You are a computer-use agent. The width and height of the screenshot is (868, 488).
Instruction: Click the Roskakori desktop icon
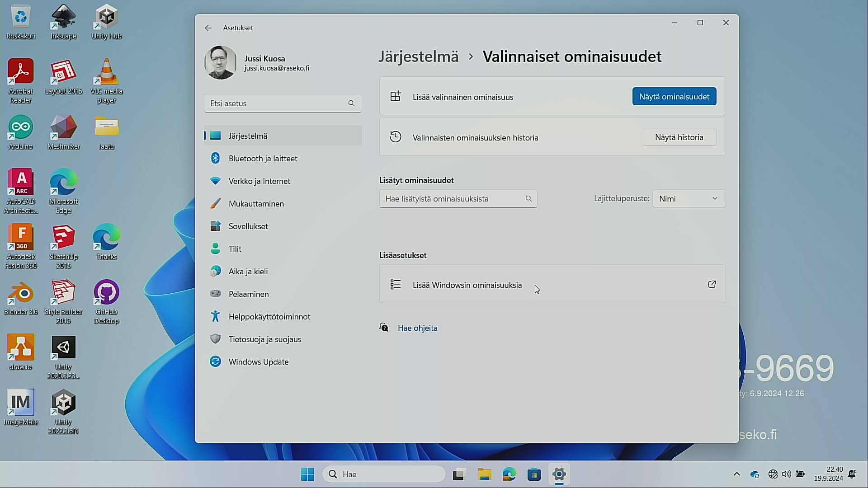(21, 22)
